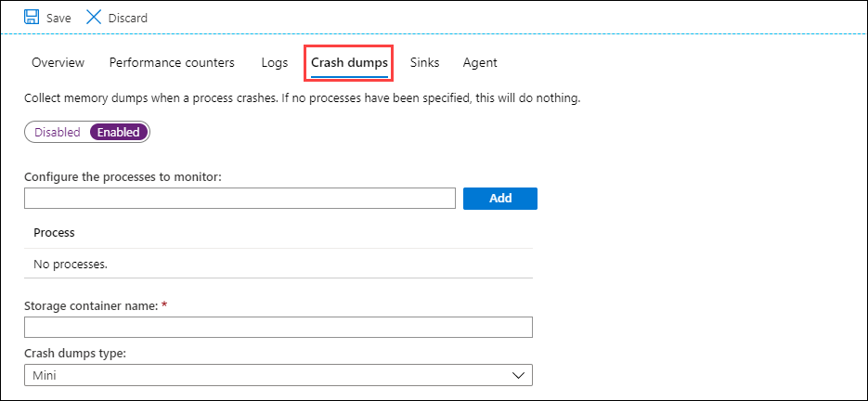Viewport: 868px width, 401px height.
Task: Set crash dump collection to Disabled
Action: 58,132
